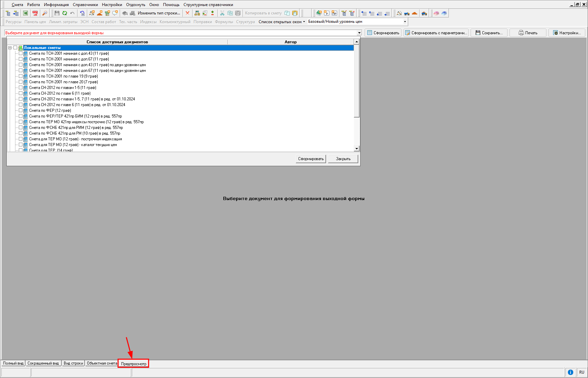
Task: Expand the 'Базовый/Новый уровень цен' combo box
Action: coord(405,21)
